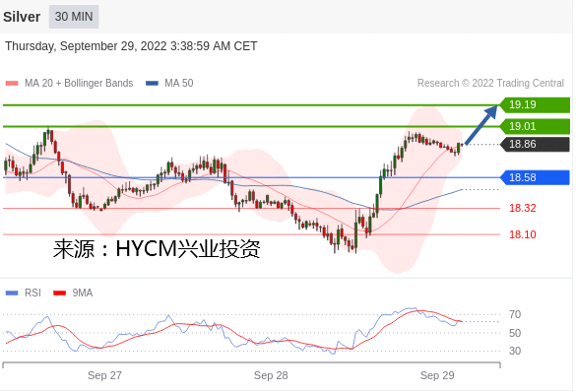
Task: Click the 18.10 support level label
Action: coord(523,234)
